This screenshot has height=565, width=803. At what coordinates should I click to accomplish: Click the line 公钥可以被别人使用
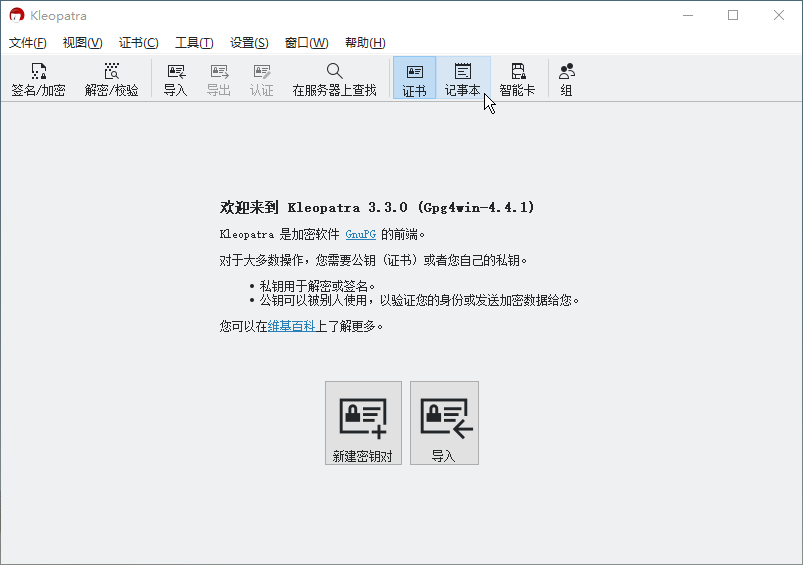tap(419, 300)
